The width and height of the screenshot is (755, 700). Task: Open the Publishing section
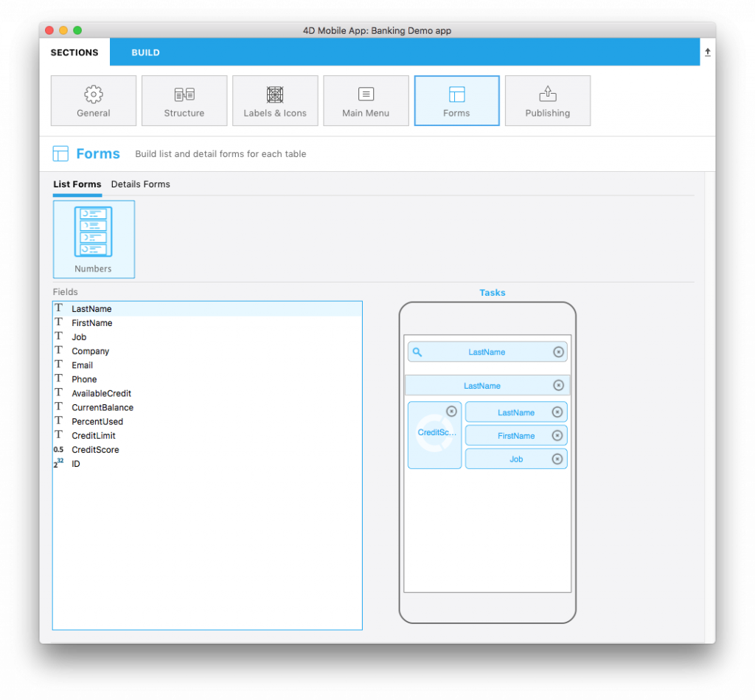coord(548,101)
